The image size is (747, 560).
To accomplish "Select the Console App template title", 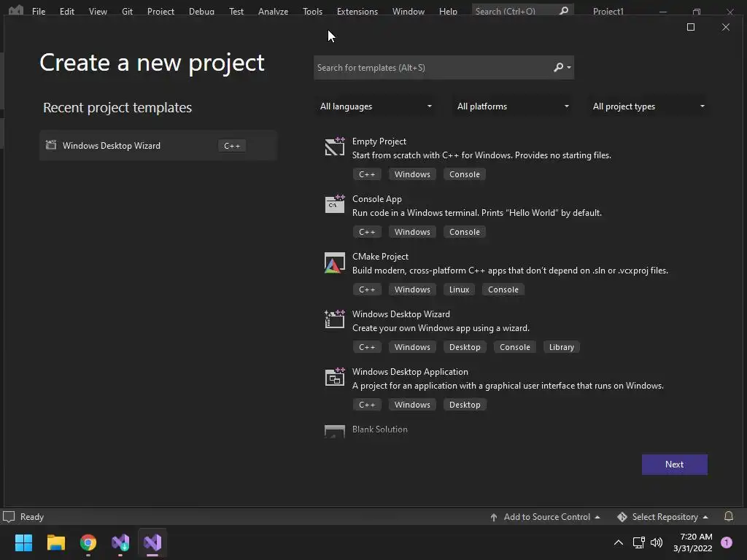I will click(377, 199).
